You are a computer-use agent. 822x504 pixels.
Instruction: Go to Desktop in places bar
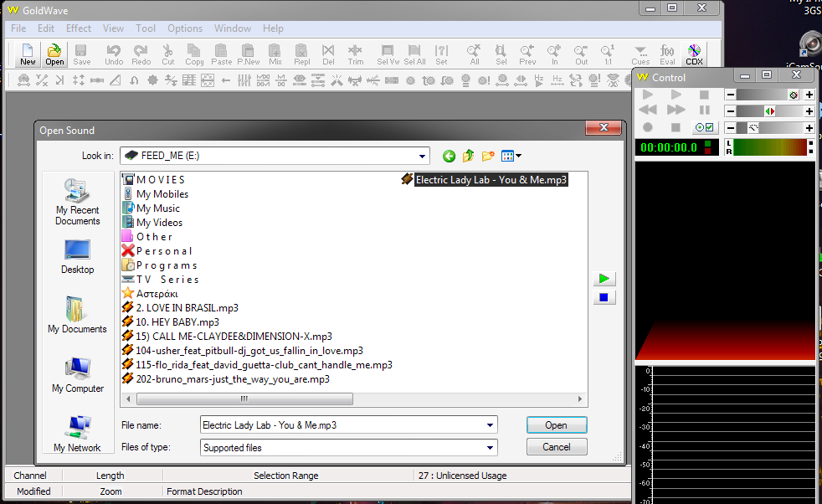[x=77, y=256]
